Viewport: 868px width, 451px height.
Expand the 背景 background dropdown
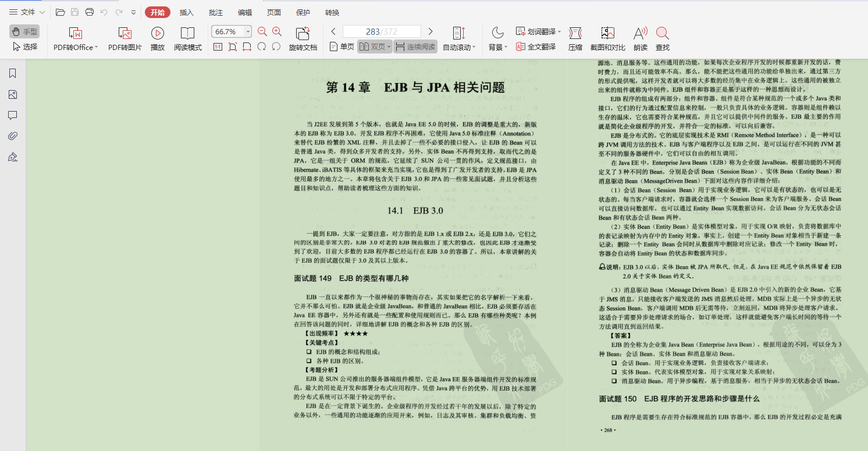506,48
